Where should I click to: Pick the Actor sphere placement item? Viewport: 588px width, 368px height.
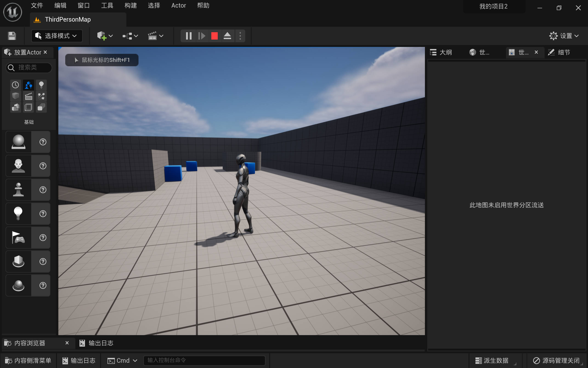(x=18, y=142)
